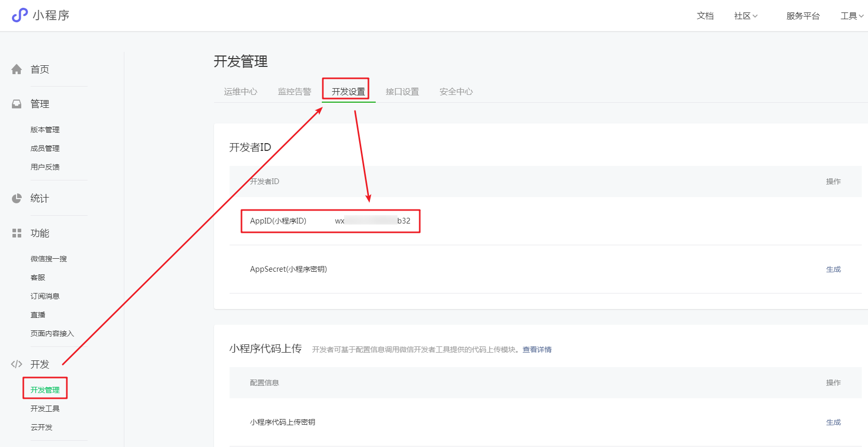Generate the code upload key via 生成
Image resolution: width=868 pixels, height=447 pixels.
(833, 422)
